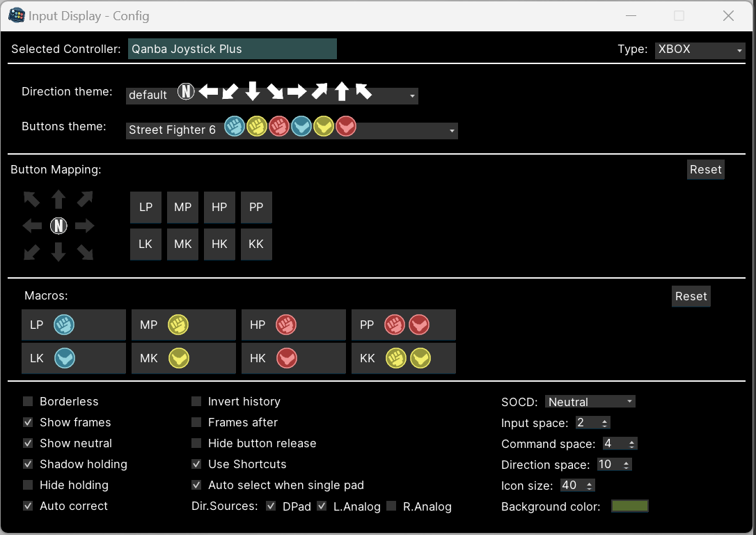Click the MP button mapping
The width and height of the screenshot is (756, 535).
pos(182,207)
